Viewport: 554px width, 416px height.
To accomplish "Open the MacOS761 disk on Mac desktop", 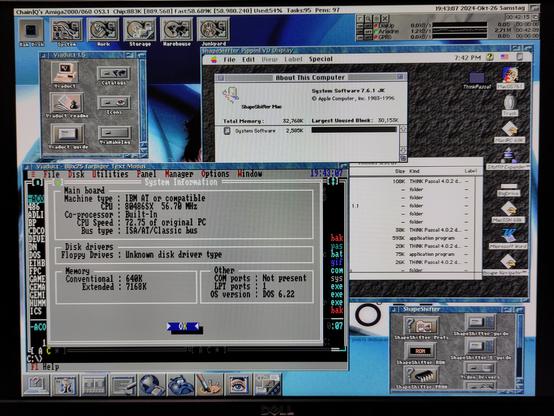I will tap(510, 78).
